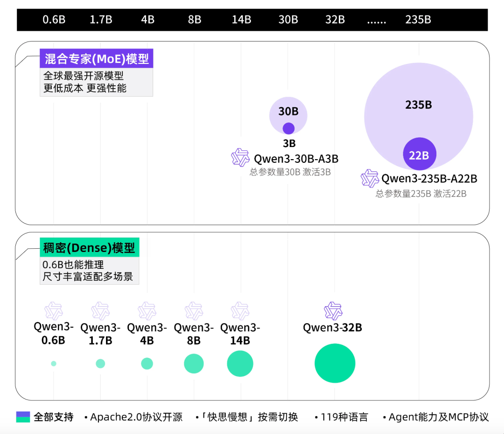The height and width of the screenshot is (434, 504).
Task: Select "8B" in the black header bar
Action: 195,20
